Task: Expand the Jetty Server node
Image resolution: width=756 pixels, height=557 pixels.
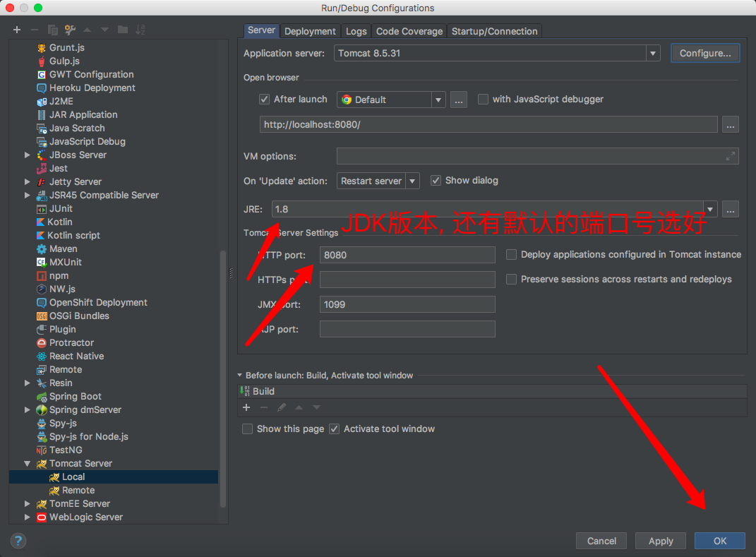Action: click(x=28, y=182)
